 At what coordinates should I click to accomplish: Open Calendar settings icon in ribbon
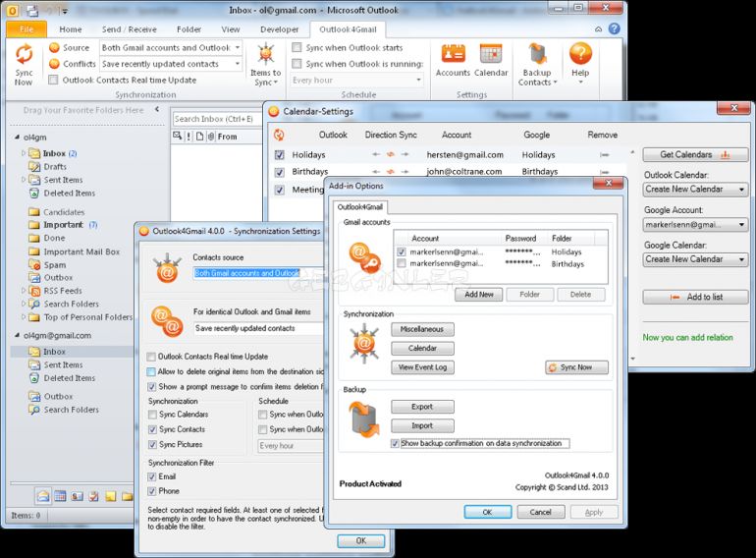point(491,54)
